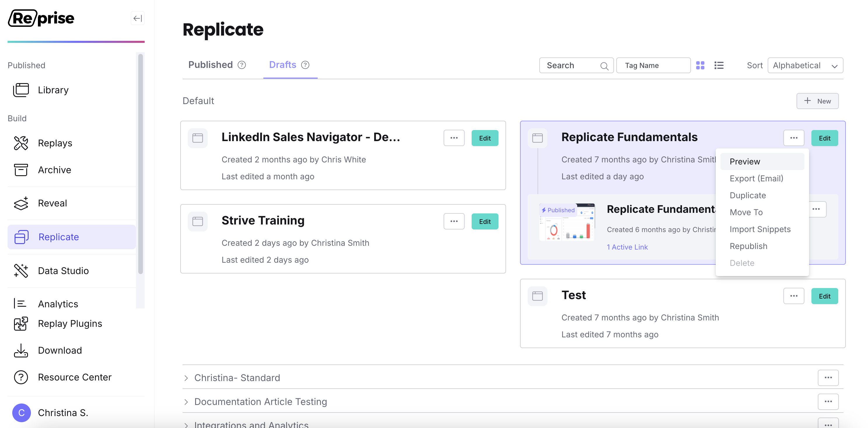This screenshot has height=428, width=868.
Task: Open Data Studio
Action: (x=72, y=270)
